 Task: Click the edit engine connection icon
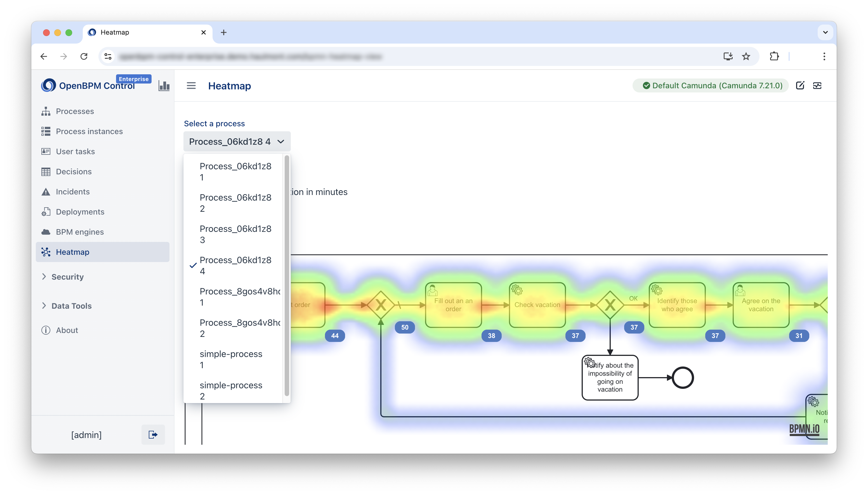tap(800, 85)
